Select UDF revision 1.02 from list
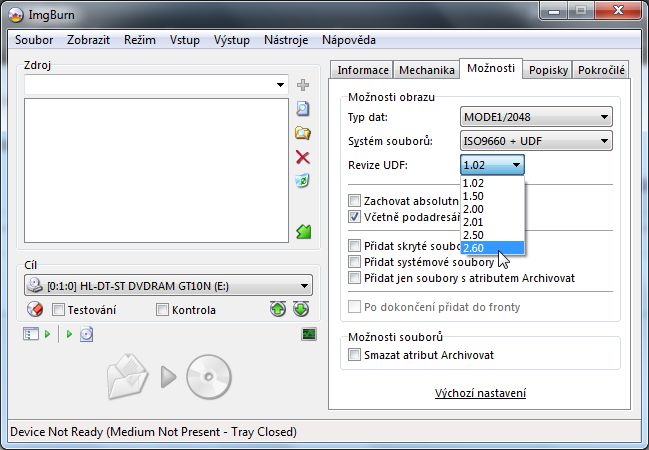649x450 pixels. [x=493, y=183]
